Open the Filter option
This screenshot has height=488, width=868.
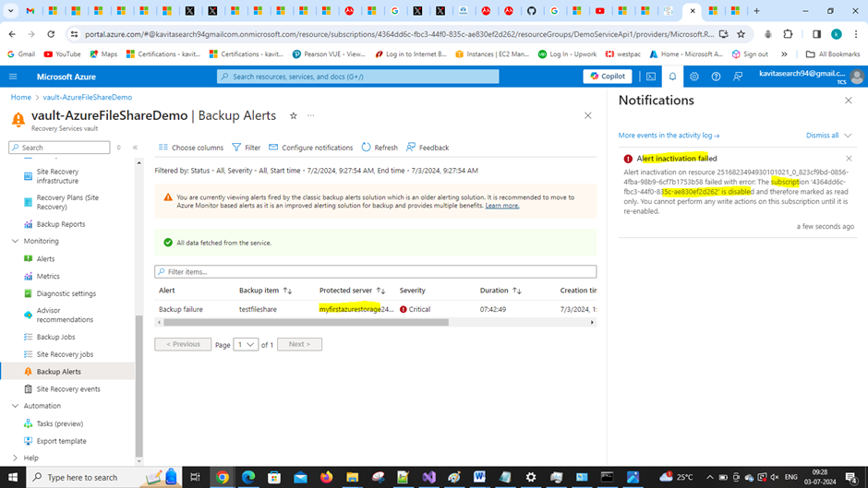click(x=247, y=148)
